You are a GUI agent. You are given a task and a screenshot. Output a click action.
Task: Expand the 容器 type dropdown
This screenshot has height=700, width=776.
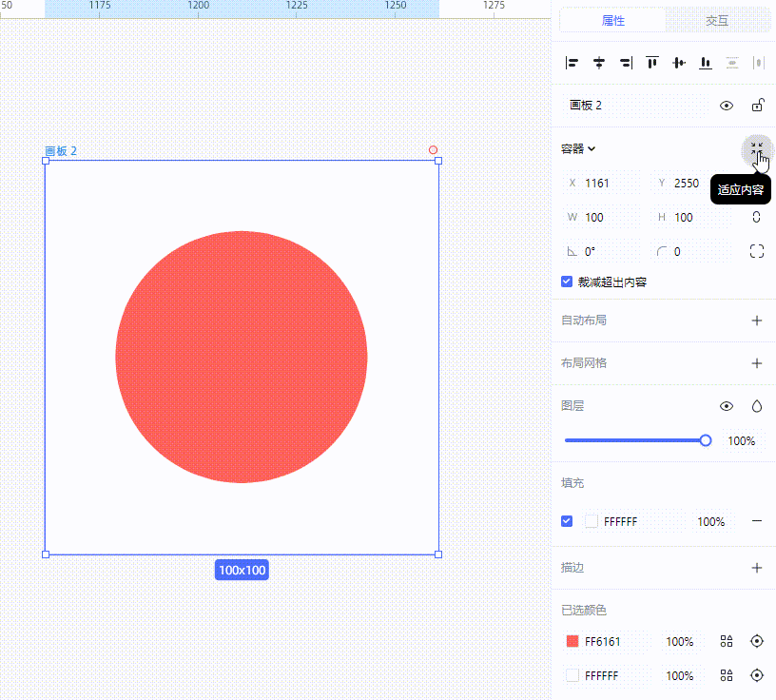click(578, 149)
